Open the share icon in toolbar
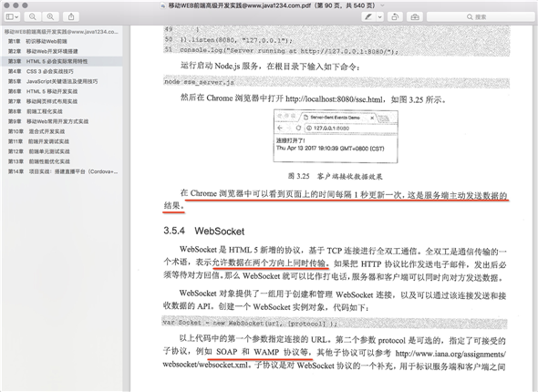The image size is (538, 392). (x=71, y=16)
